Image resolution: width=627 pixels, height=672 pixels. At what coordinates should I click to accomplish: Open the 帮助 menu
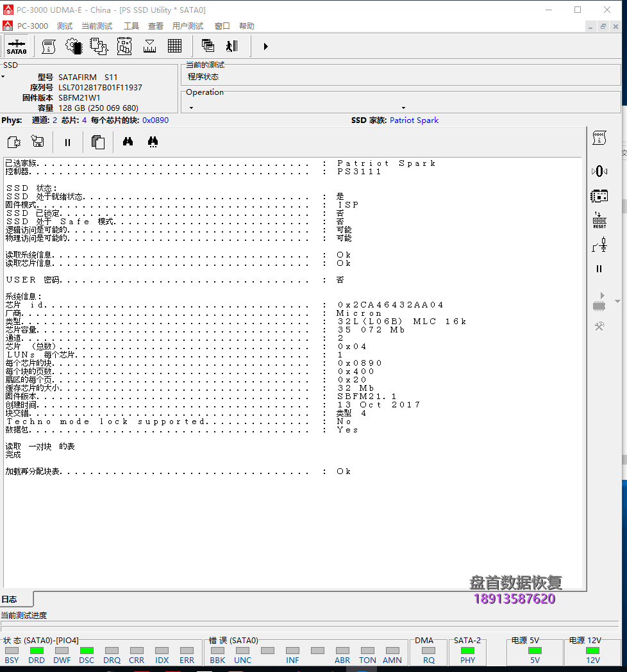click(x=247, y=26)
